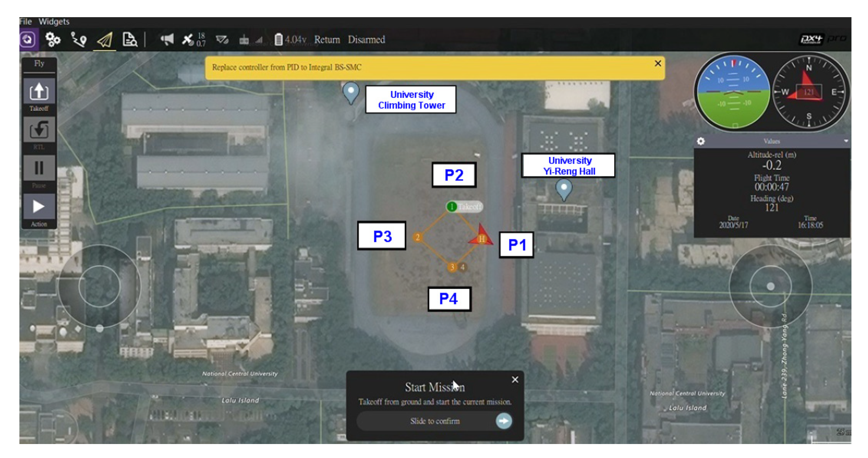The height and width of the screenshot is (458, 868).
Task: Expand the Values panel dropdown arrow
Action: 846,141
